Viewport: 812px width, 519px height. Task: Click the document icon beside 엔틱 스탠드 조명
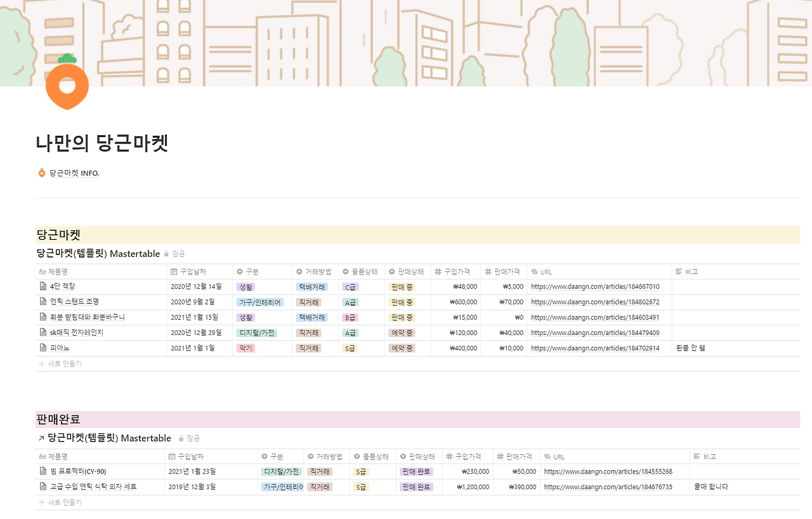pyautogui.click(x=43, y=302)
